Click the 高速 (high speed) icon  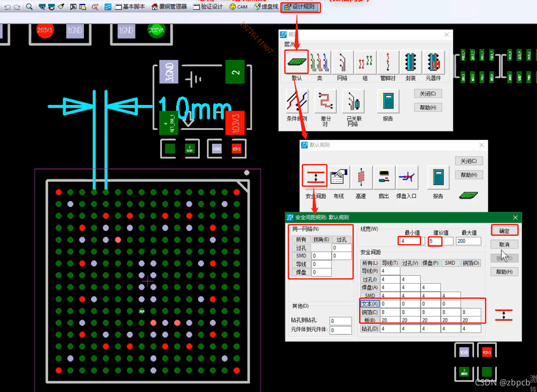[x=361, y=178]
